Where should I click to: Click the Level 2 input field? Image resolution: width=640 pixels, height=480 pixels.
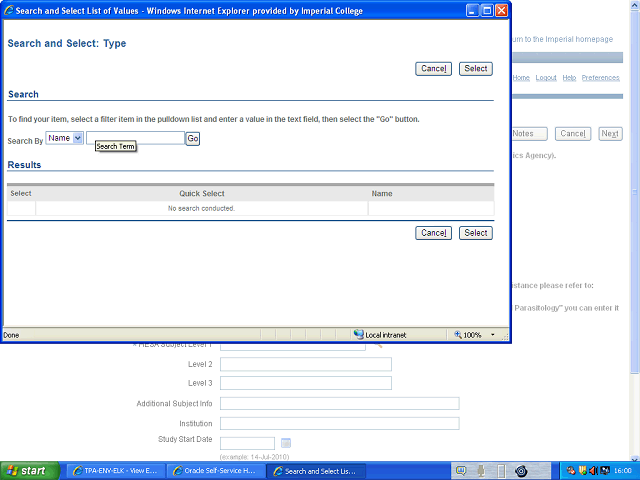[305, 364]
